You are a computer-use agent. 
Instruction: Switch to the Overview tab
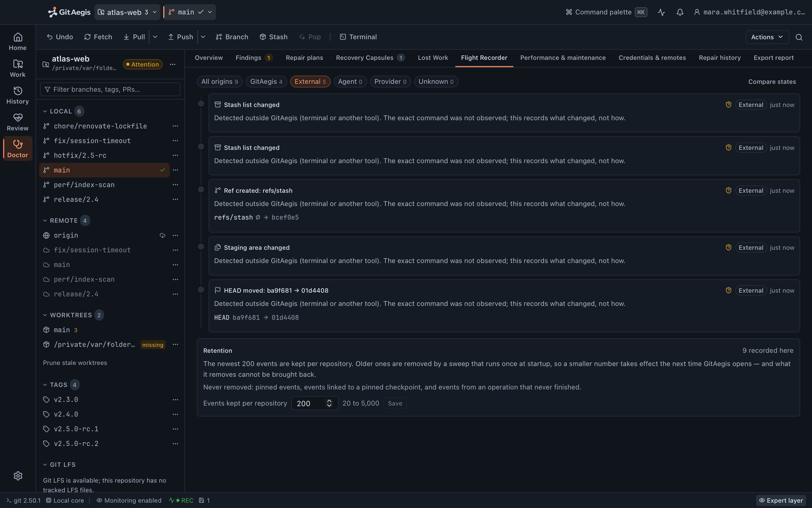pos(209,58)
